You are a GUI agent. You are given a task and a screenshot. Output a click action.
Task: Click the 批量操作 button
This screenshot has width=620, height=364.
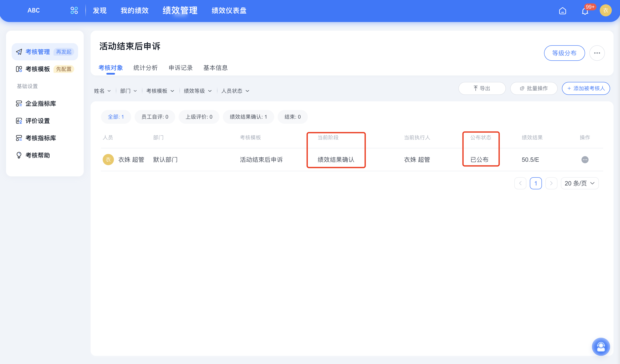pyautogui.click(x=534, y=88)
